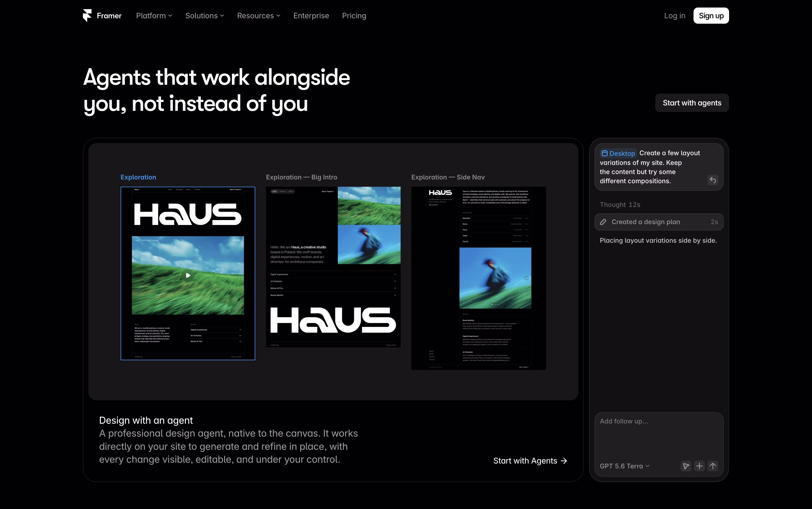
Task: Select the Exploration frame label
Action: coord(138,177)
